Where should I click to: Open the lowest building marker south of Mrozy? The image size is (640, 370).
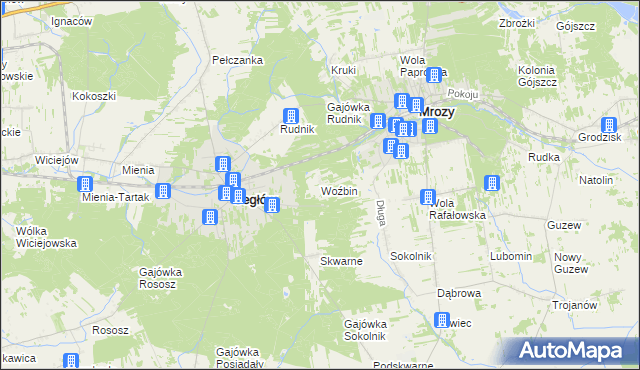[401, 151]
